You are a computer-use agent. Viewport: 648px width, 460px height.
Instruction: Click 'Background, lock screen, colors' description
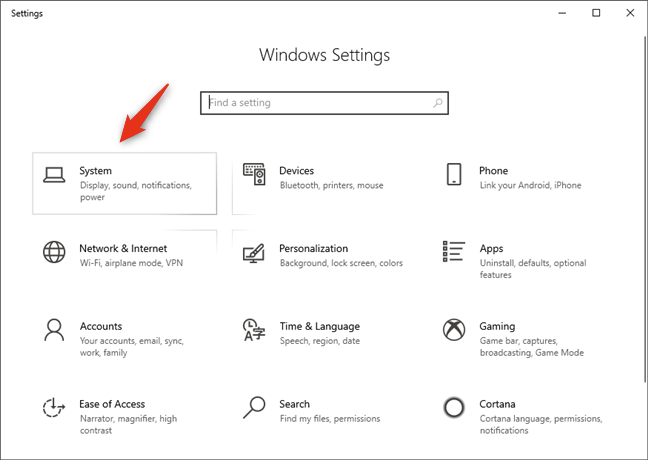[341, 263]
